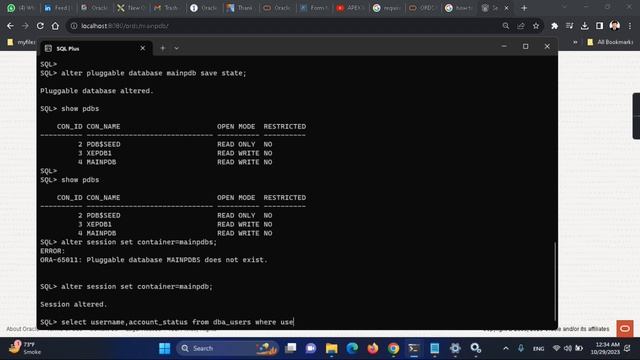This screenshot has width=640, height=360.
Task: Switch to the YouTube APEX tab
Action: pyautogui.click(x=350, y=8)
